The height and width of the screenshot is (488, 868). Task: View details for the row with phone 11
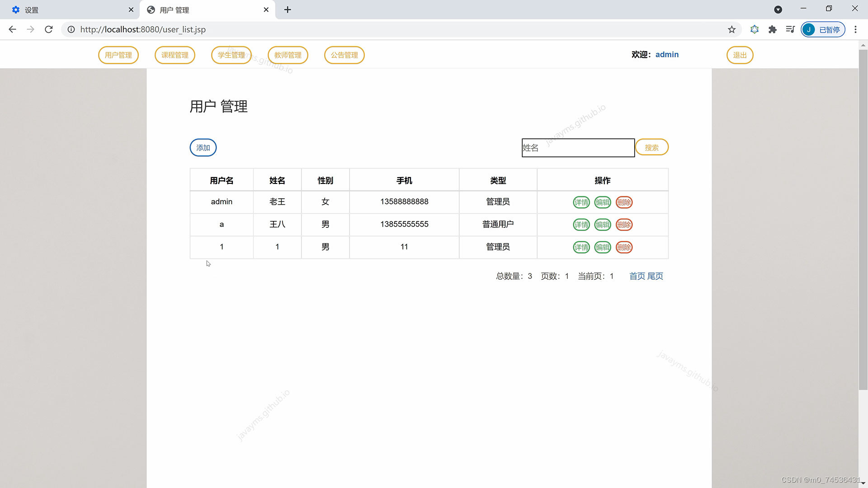tap(581, 247)
